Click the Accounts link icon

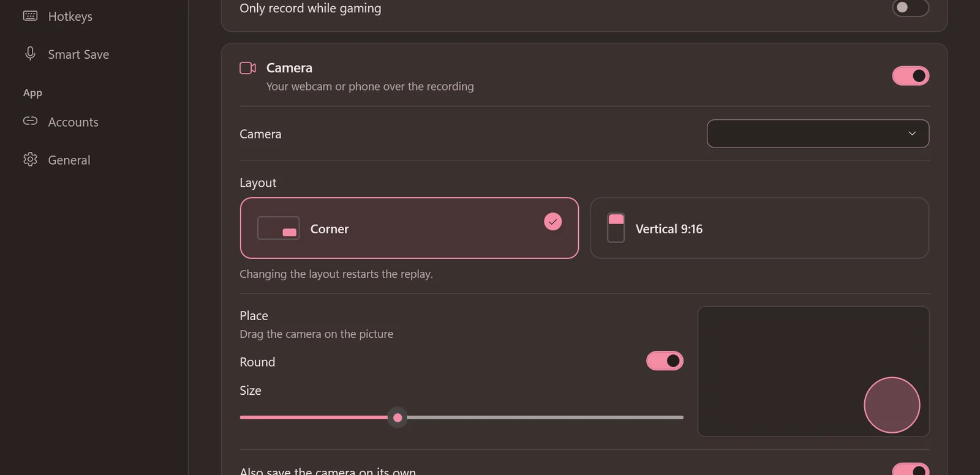click(30, 121)
